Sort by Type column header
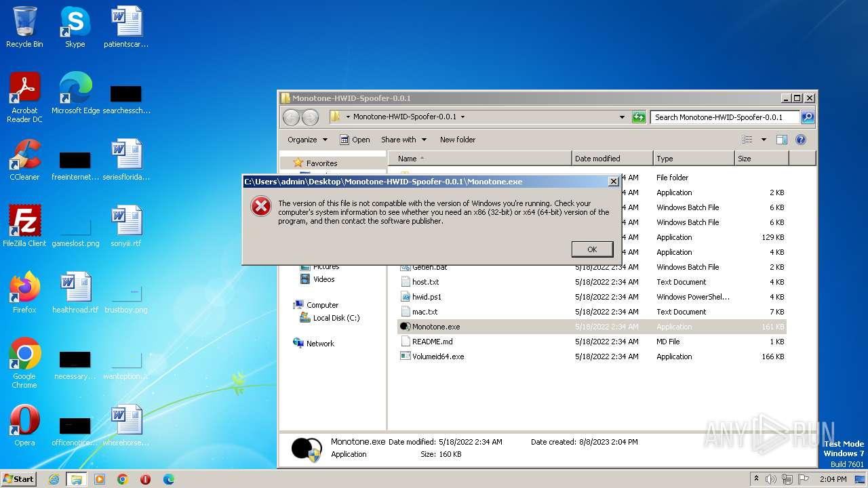868x488 pixels. [694, 159]
